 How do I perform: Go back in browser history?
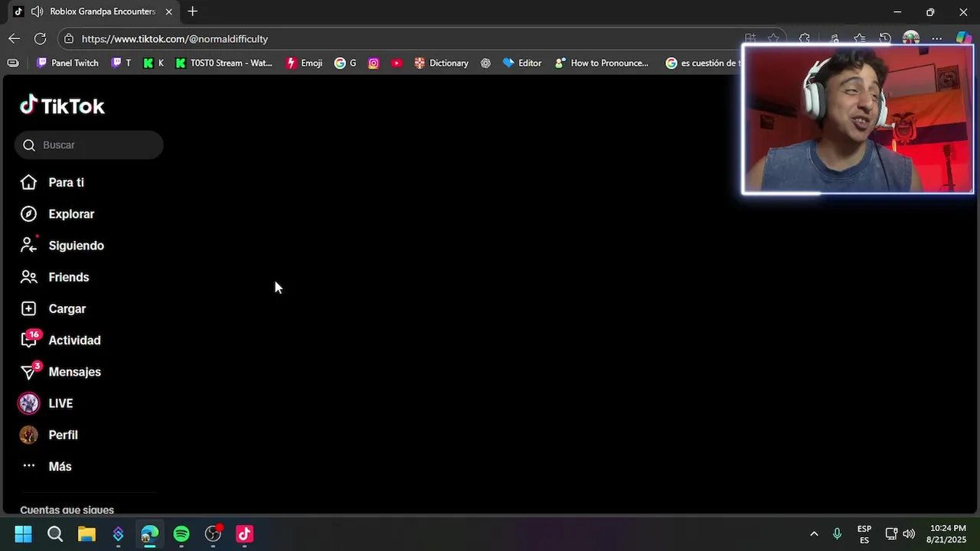[14, 38]
